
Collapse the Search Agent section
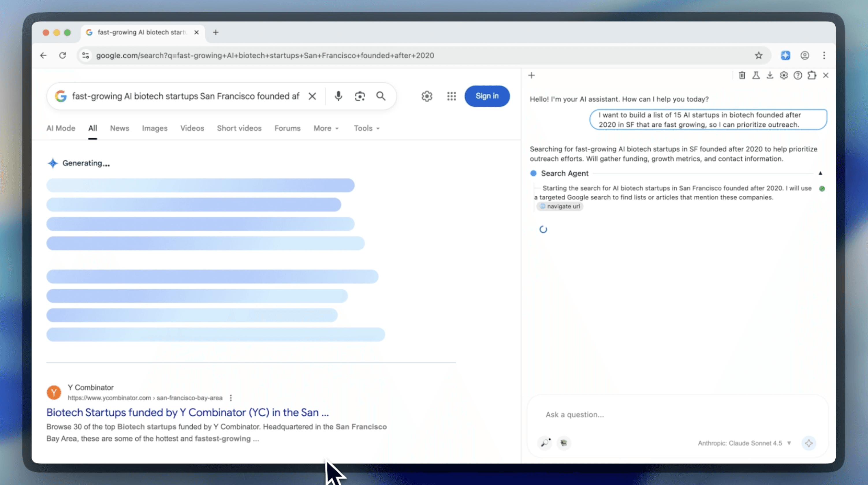click(x=820, y=174)
